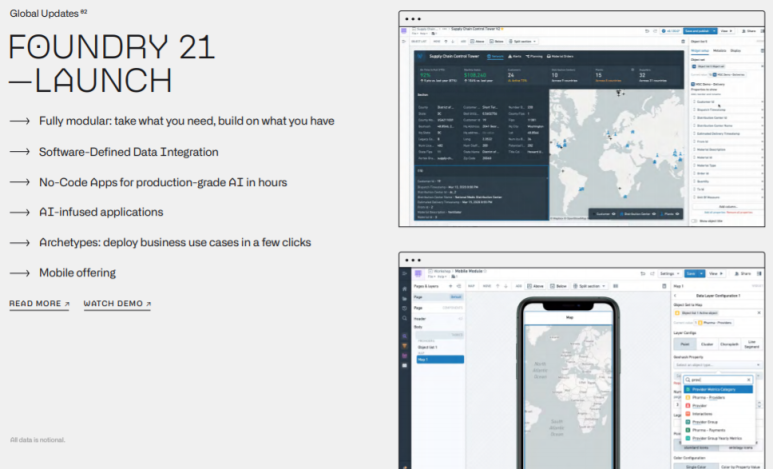Click purple Workshop app icon in Mobile Module
Viewport: 773px width, 469px height.
(418, 273)
